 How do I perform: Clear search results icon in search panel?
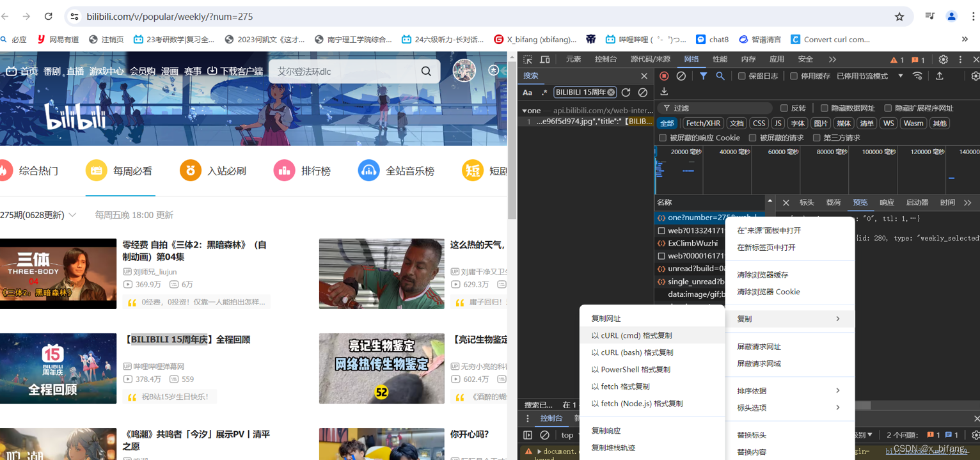pyautogui.click(x=643, y=93)
